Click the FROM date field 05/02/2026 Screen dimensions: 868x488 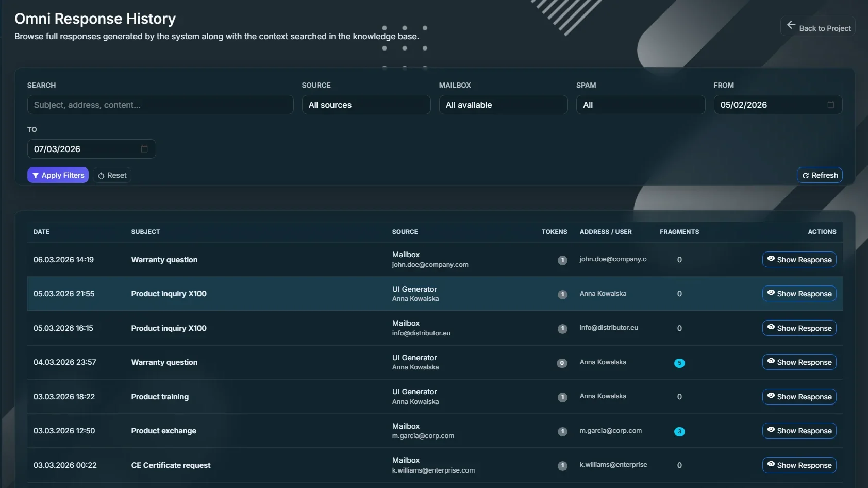tap(778, 105)
